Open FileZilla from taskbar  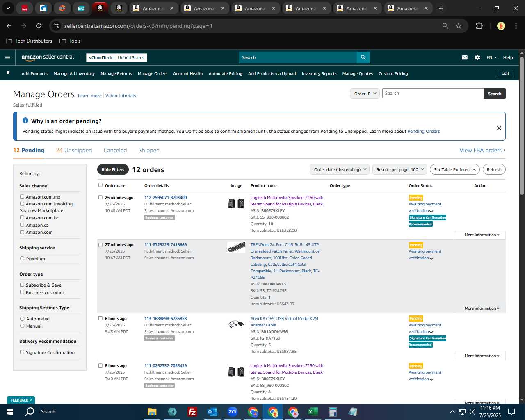pos(192,412)
